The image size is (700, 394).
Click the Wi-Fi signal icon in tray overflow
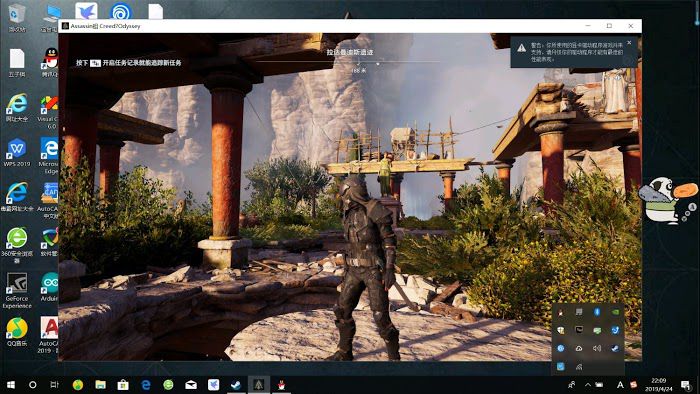point(579,367)
